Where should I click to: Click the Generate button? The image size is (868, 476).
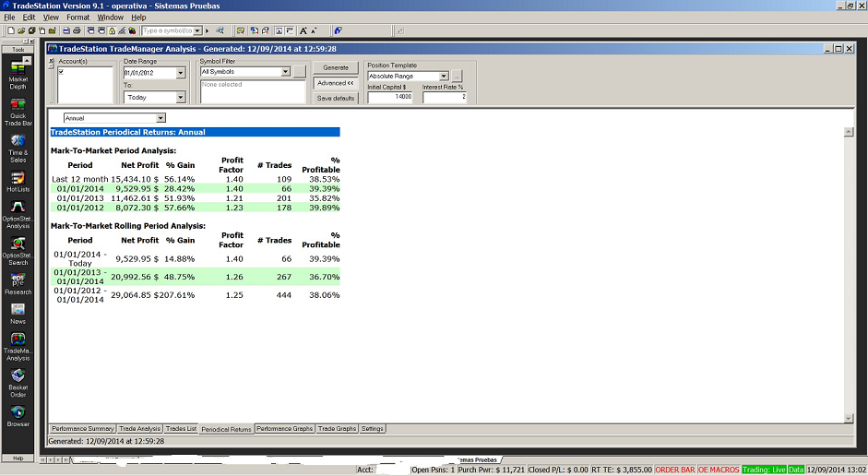click(336, 67)
